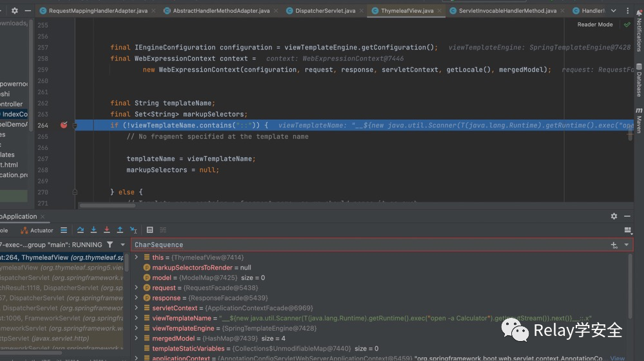Click frames list horizontal scrollbar

31,353
